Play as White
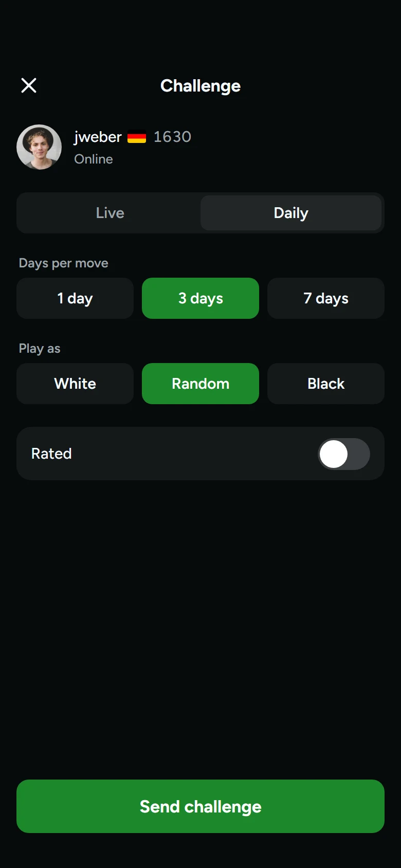 click(x=75, y=384)
